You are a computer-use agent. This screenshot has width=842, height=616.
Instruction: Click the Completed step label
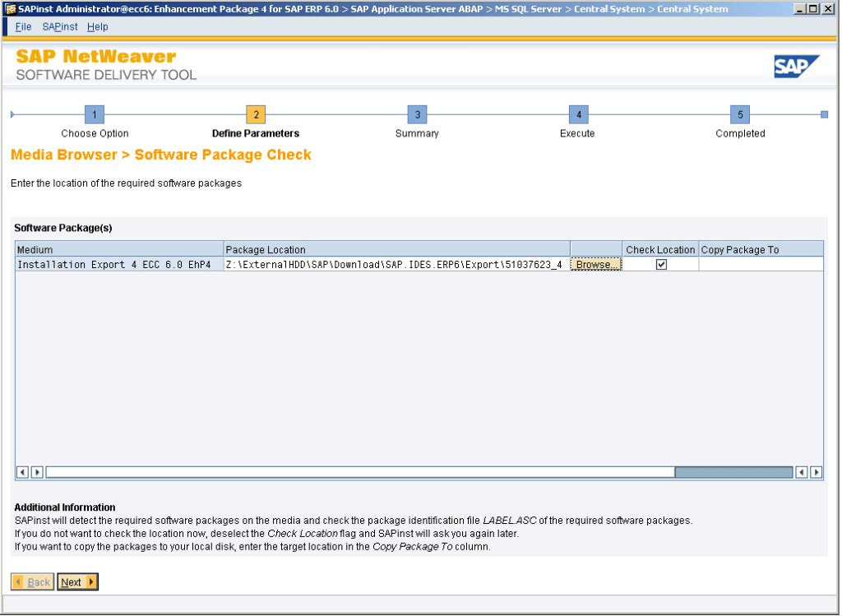point(740,133)
